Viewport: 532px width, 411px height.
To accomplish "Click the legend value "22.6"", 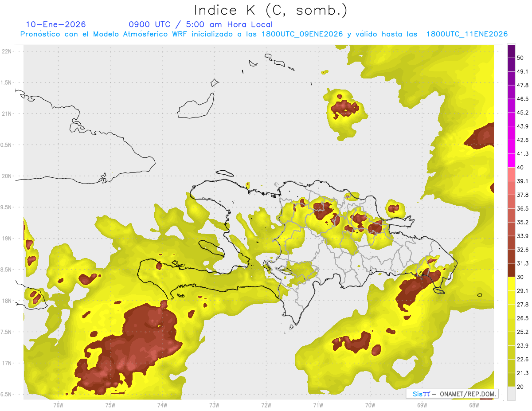I will (522, 360).
